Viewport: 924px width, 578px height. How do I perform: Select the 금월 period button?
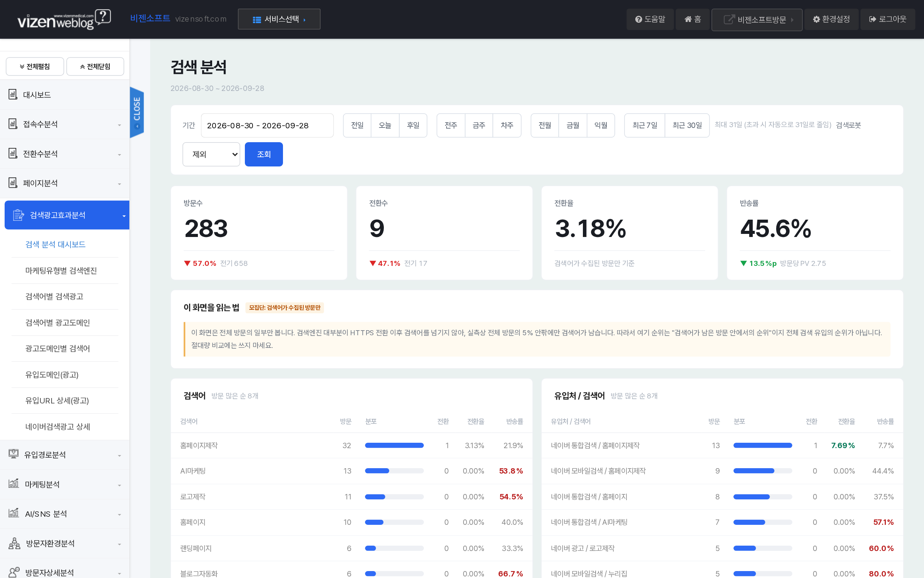pyautogui.click(x=573, y=125)
